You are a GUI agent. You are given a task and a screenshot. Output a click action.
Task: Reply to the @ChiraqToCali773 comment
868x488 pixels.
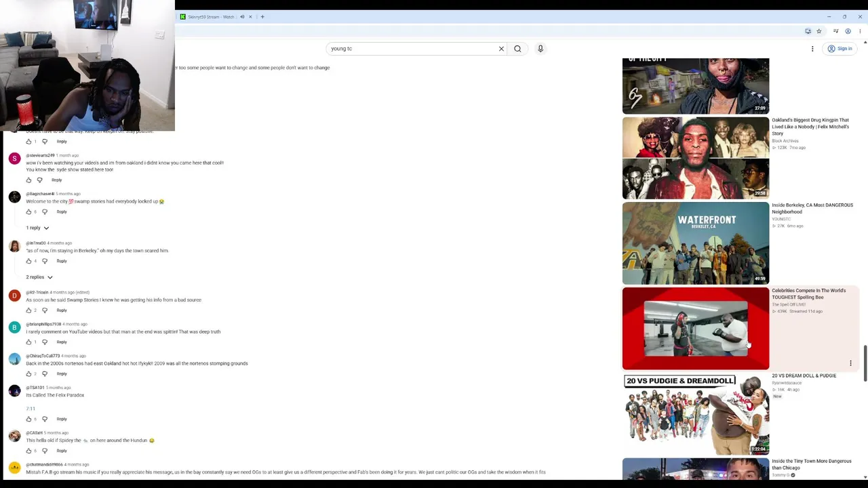[x=62, y=374]
